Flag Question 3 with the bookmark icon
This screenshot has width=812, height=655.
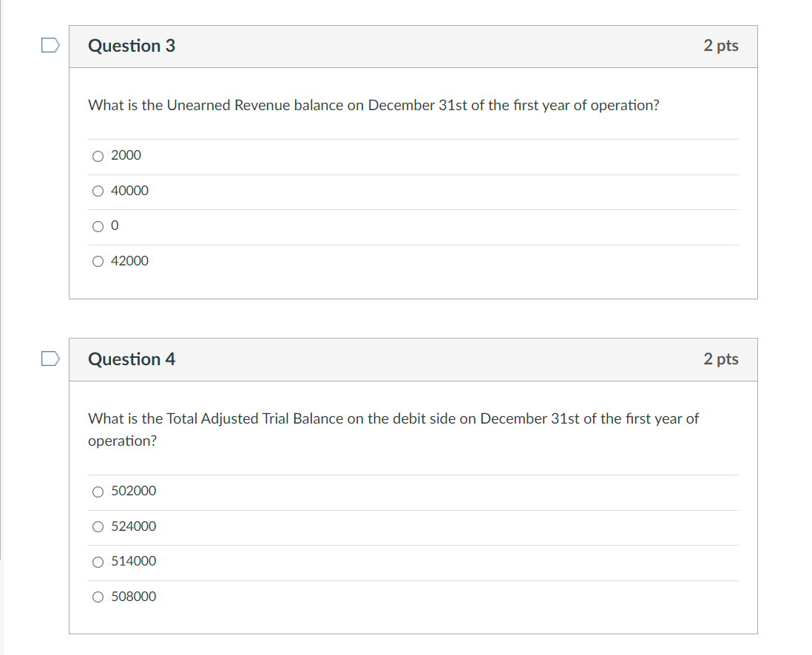(50, 45)
